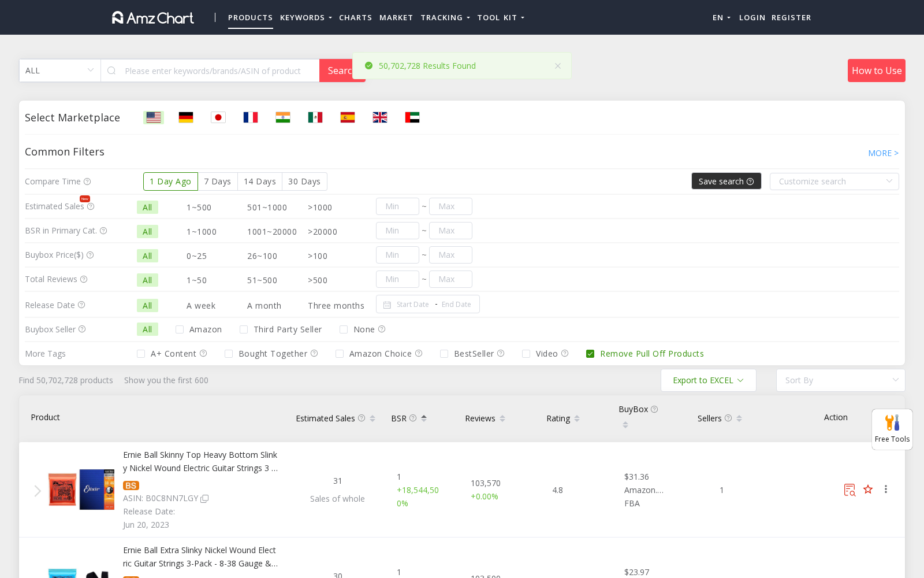Select the 7 Days compare time tab
This screenshot has height=578, width=924.
point(218,181)
